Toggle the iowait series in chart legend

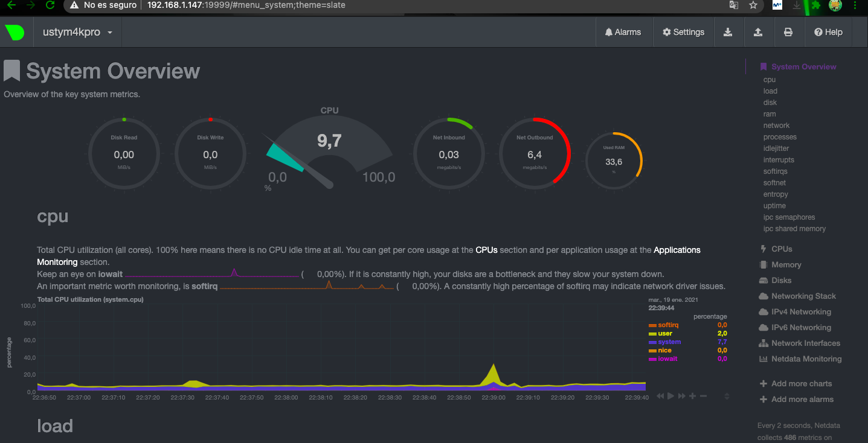point(667,359)
